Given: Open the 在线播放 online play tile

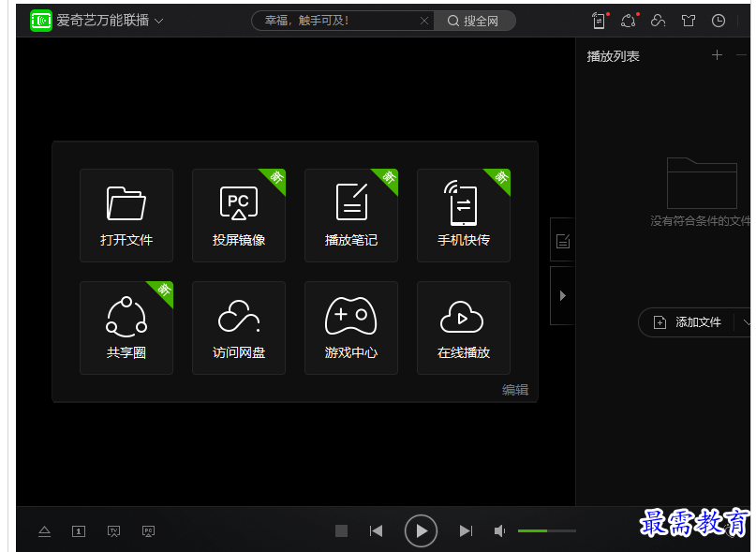Looking at the screenshot, I should (464, 328).
